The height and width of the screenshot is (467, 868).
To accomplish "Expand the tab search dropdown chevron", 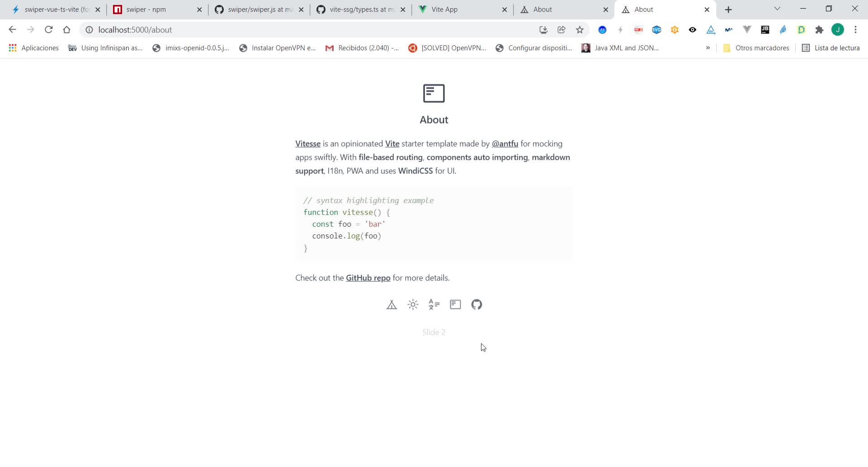I will pos(777,9).
